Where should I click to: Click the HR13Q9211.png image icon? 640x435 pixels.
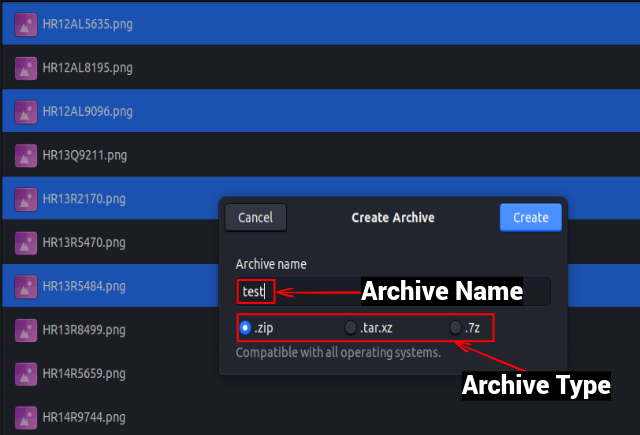point(26,155)
